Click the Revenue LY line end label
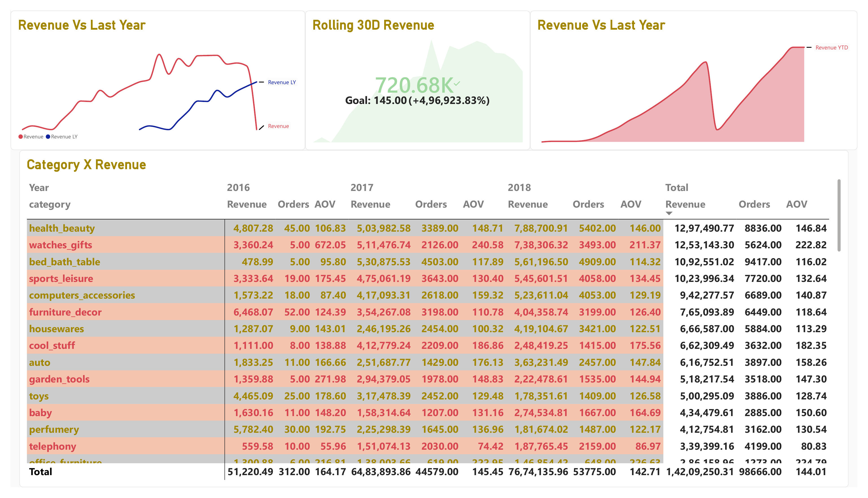 pos(282,82)
